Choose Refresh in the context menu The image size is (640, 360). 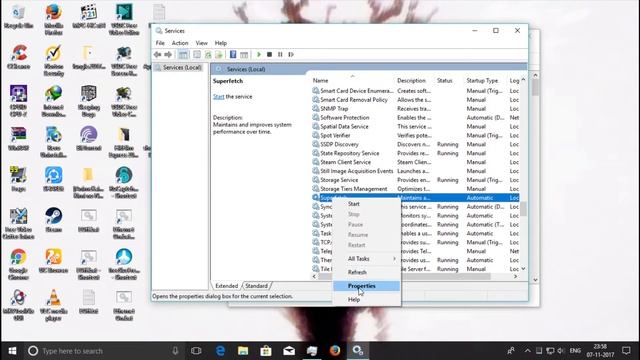point(367,272)
